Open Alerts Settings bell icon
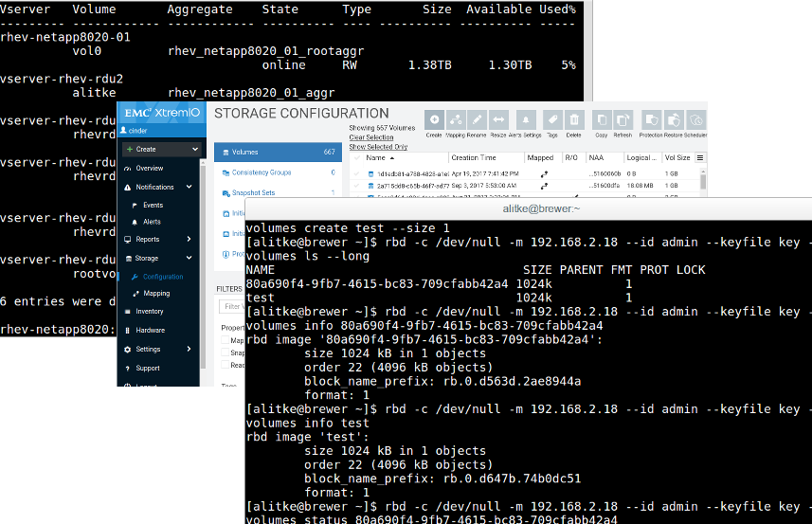Image resolution: width=812 pixels, height=524 pixels. [x=526, y=120]
